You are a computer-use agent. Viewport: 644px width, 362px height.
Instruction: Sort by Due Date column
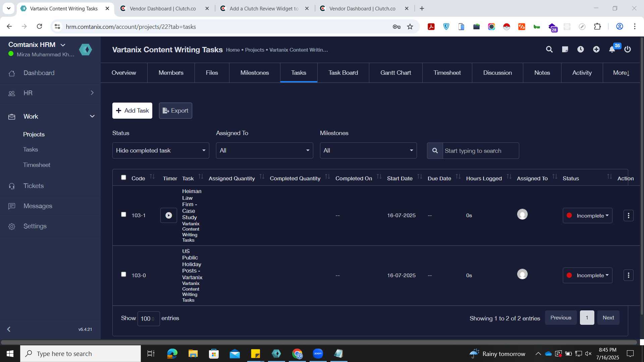(x=458, y=176)
